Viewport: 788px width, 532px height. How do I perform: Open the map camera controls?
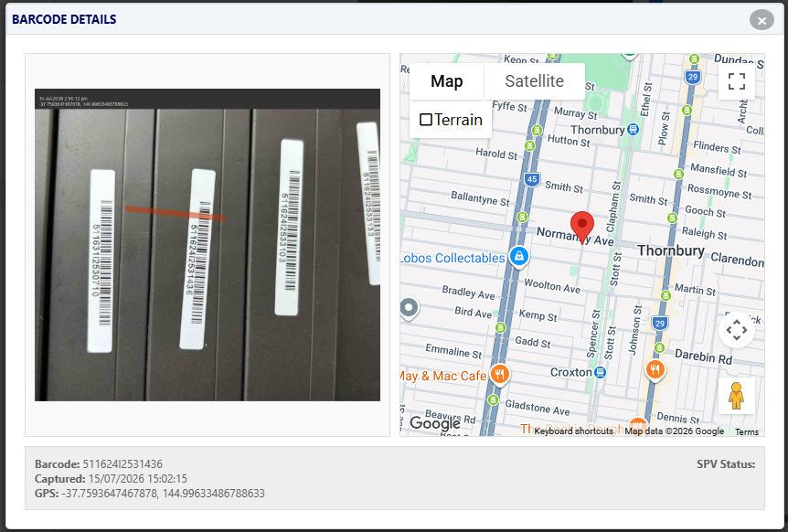pos(736,330)
